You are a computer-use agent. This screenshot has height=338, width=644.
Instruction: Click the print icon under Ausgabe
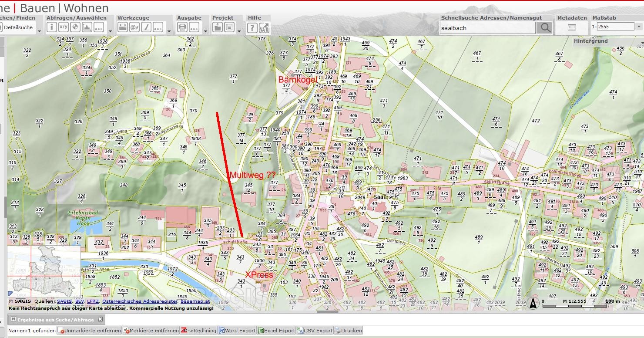182,27
